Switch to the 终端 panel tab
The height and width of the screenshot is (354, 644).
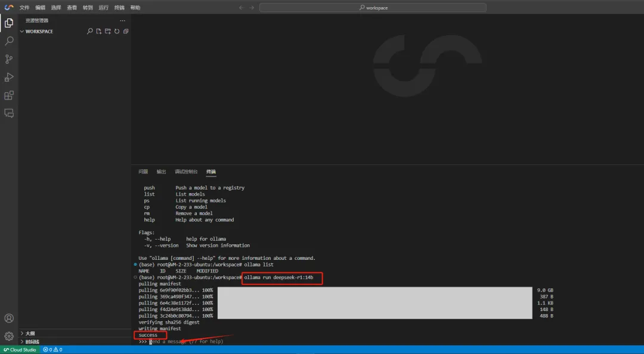click(211, 172)
